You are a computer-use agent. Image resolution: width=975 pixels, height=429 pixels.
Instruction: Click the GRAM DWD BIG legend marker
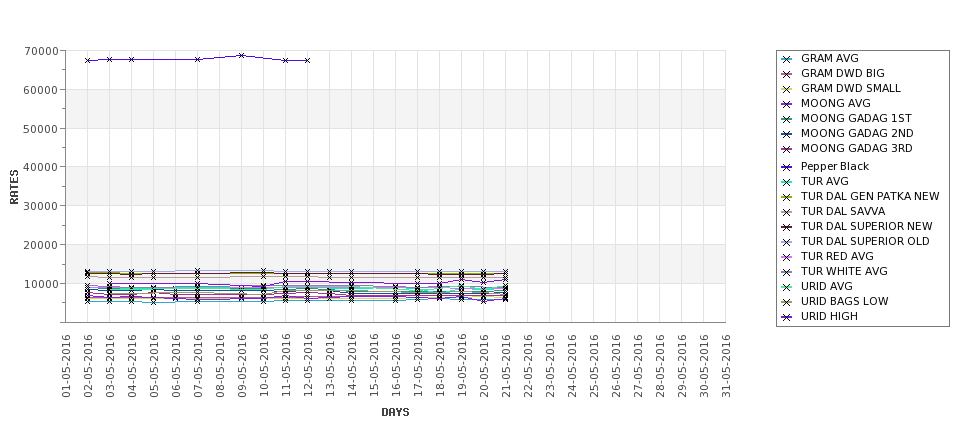pos(787,75)
